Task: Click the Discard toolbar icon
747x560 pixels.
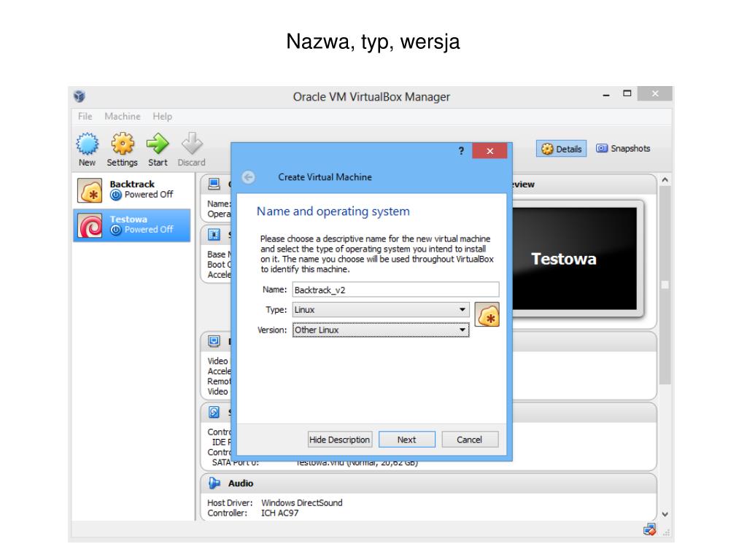Action: pos(192,144)
